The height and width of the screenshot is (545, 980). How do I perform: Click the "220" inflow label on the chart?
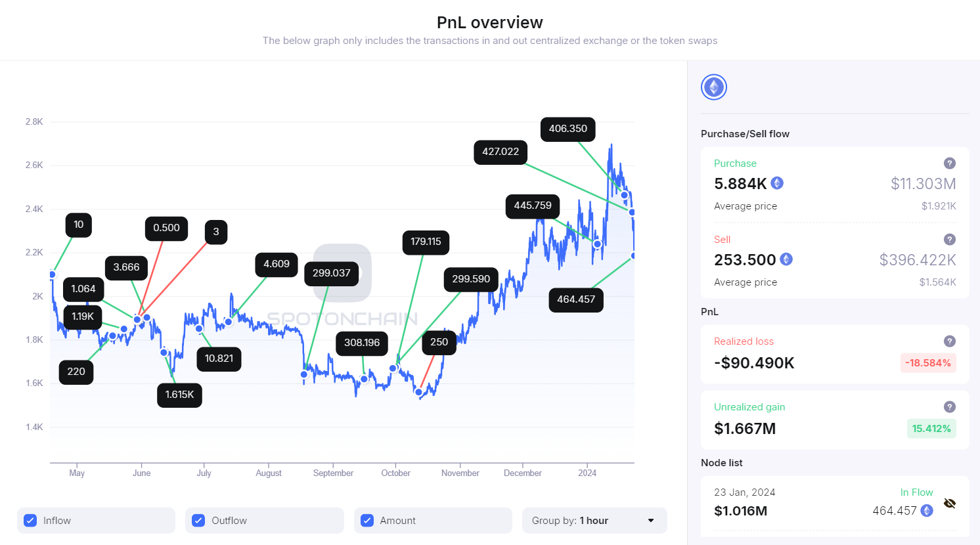(x=76, y=372)
